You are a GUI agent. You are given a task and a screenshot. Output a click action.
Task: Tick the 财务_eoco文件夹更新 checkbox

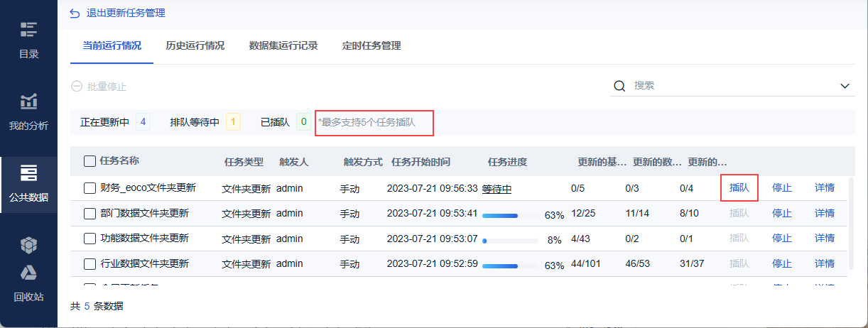tap(89, 188)
